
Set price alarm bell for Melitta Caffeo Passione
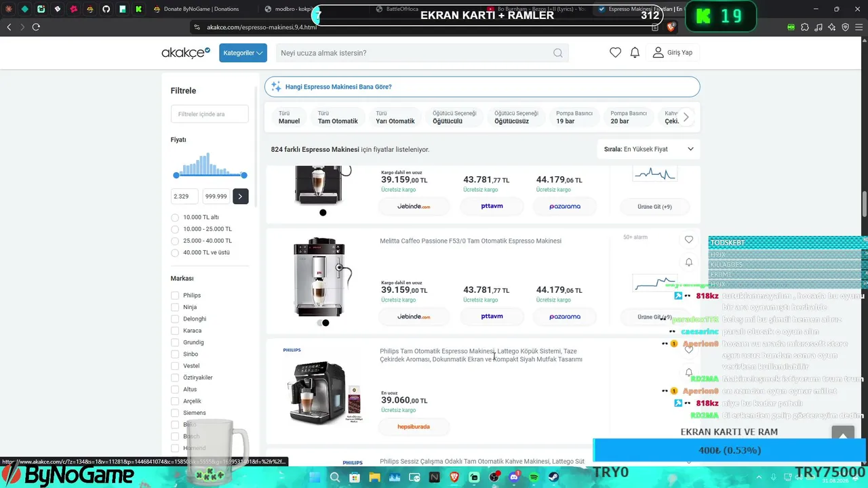689,262
